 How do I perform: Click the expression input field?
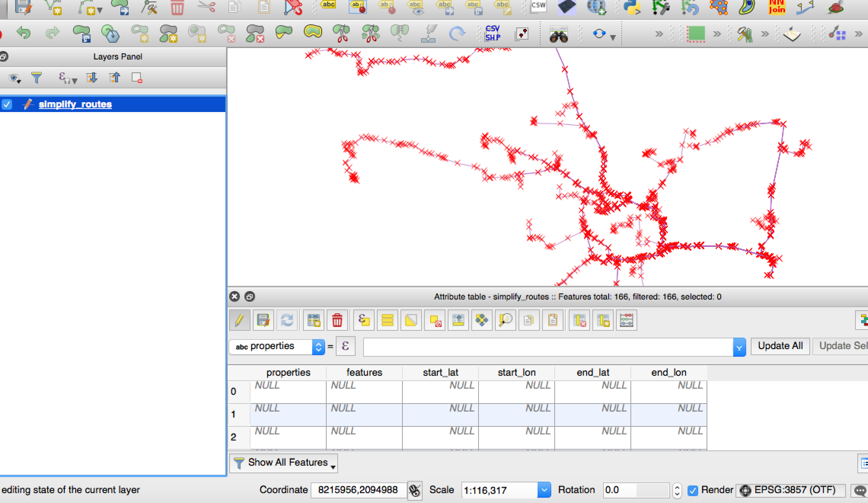pyautogui.click(x=548, y=347)
